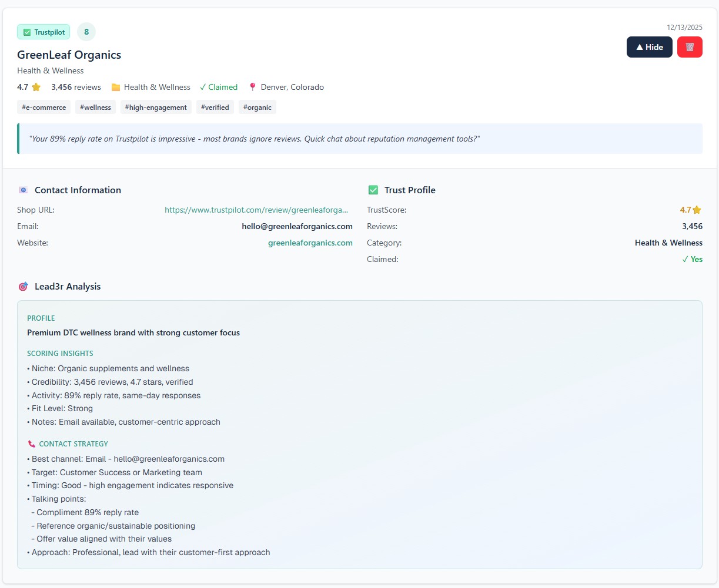
Task: Collapse the card with Hide button
Action: pos(649,47)
